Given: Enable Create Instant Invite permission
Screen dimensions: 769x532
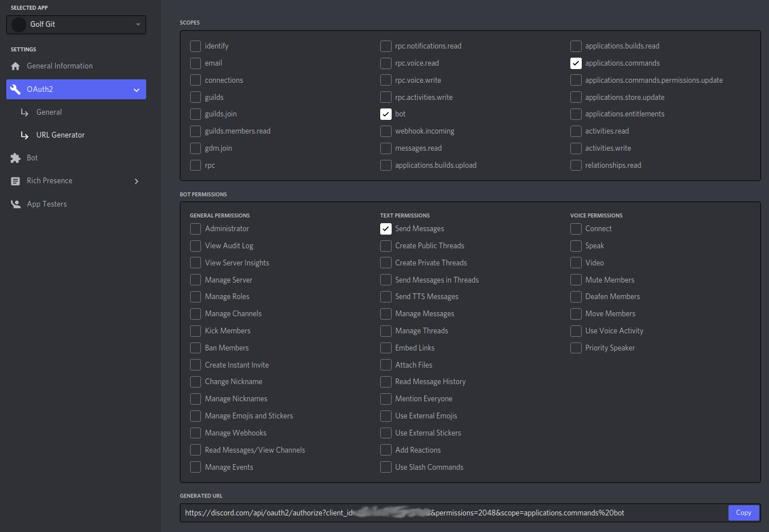Looking at the screenshot, I should tap(196, 365).
